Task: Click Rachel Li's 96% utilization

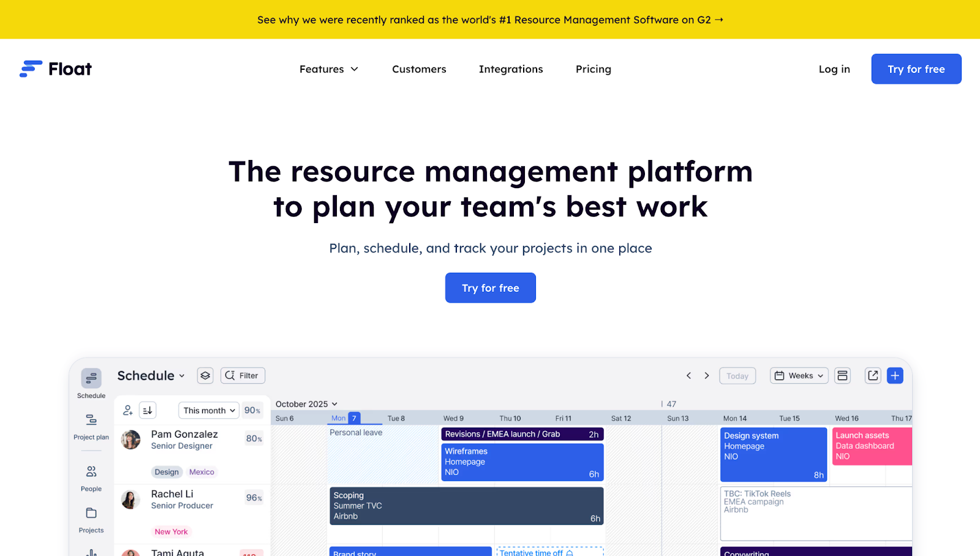Action: tap(254, 498)
